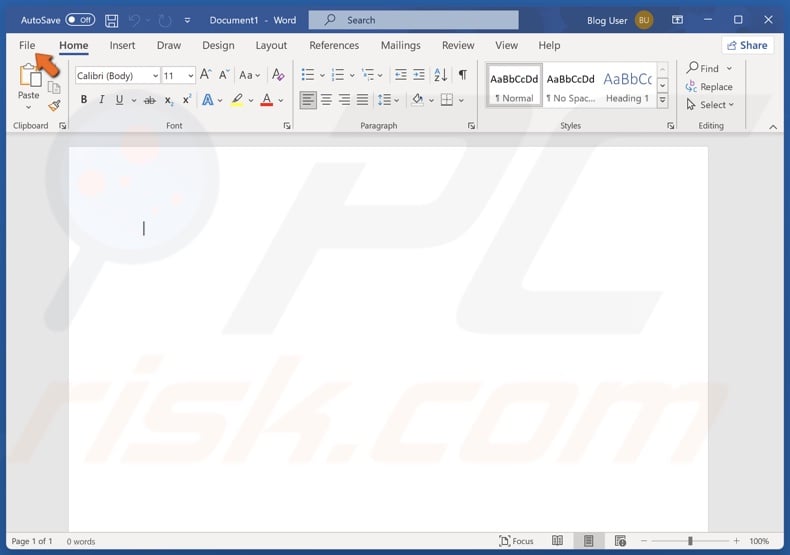Open the Review tab
This screenshot has height=555, width=790.
click(458, 45)
